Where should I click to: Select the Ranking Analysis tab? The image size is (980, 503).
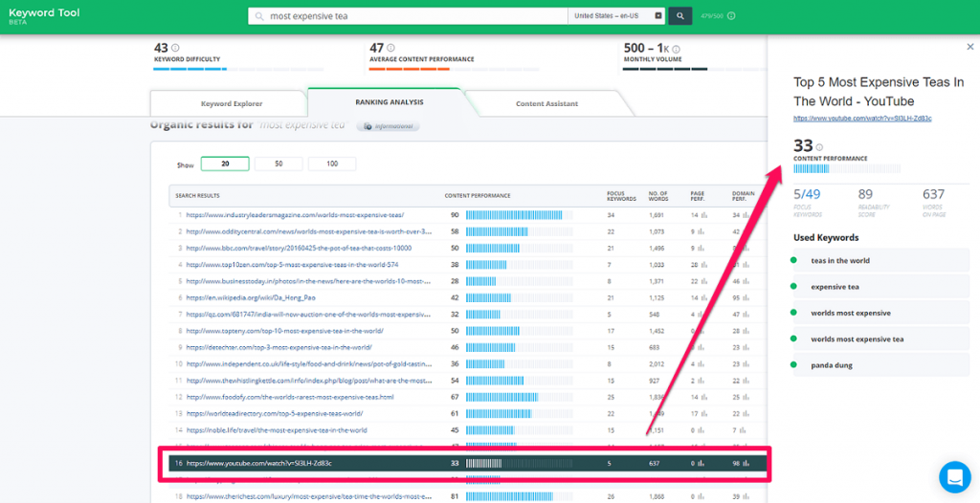click(x=390, y=102)
